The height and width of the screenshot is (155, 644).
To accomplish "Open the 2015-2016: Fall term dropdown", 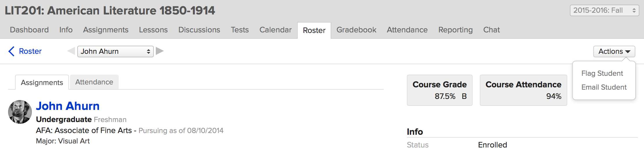I will [604, 10].
